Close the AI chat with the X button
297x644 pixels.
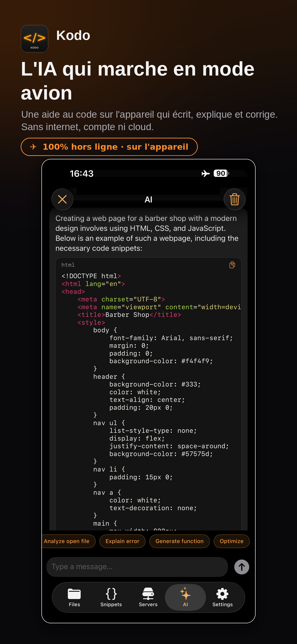[x=62, y=199]
